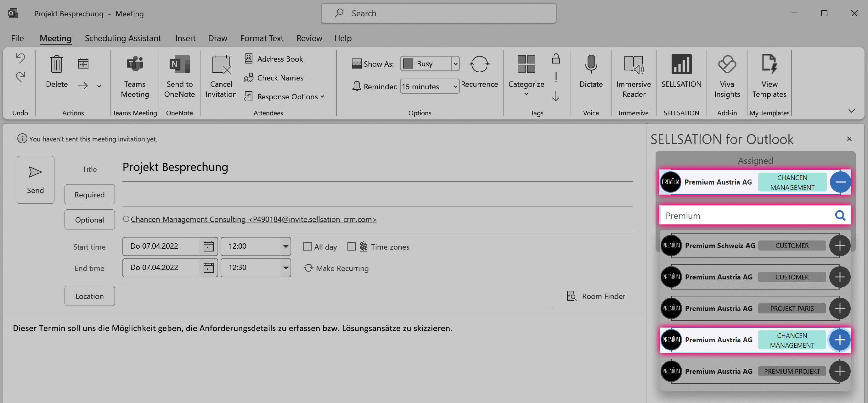Screen dimensions: 868x403
Task: Switch to the Meeting tab
Action: [56, 38]
